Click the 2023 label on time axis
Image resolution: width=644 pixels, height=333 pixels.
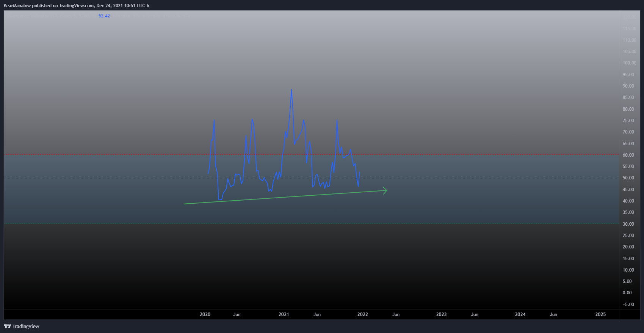pos(441,314)
